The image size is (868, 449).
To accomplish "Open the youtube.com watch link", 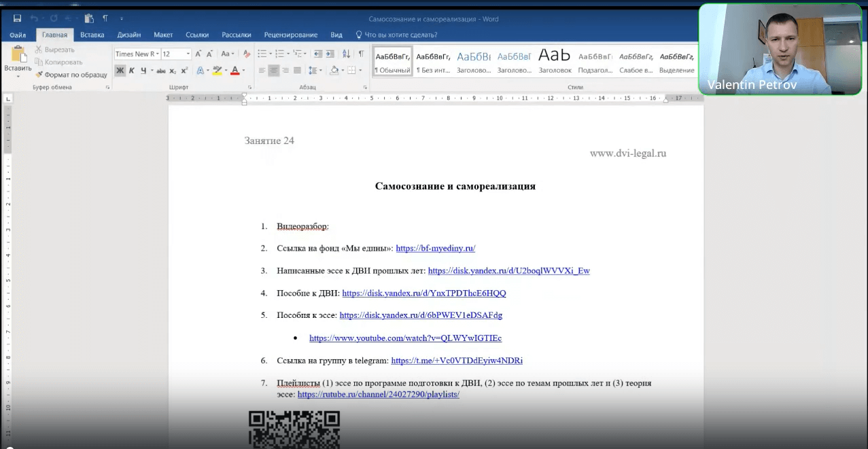I will 405,338.
